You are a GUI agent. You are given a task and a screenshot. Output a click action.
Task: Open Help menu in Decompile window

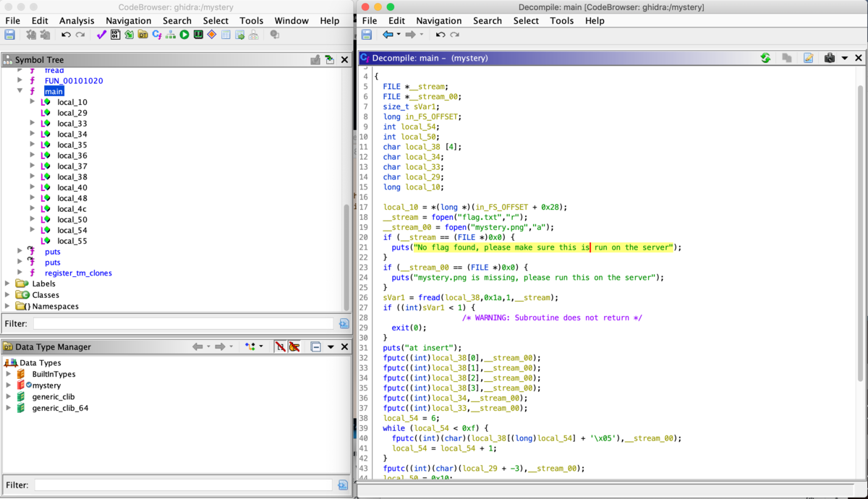point(595,21)
